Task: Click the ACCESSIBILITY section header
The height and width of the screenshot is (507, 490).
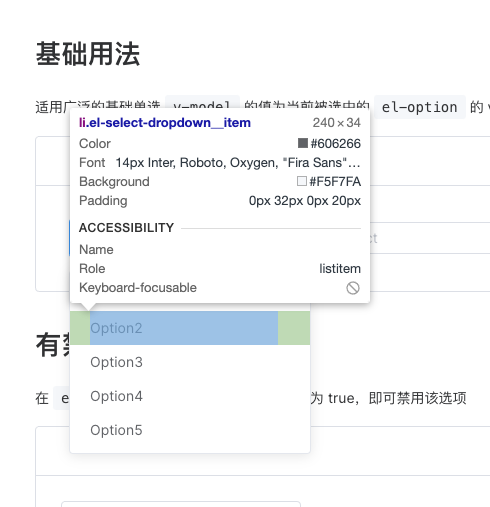Action: [x=126, y=228]
